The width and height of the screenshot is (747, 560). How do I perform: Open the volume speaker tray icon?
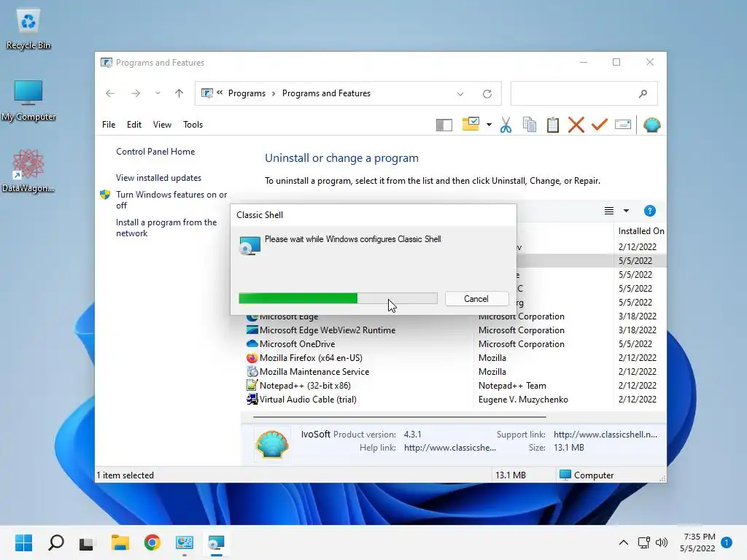tap(662, 542)
